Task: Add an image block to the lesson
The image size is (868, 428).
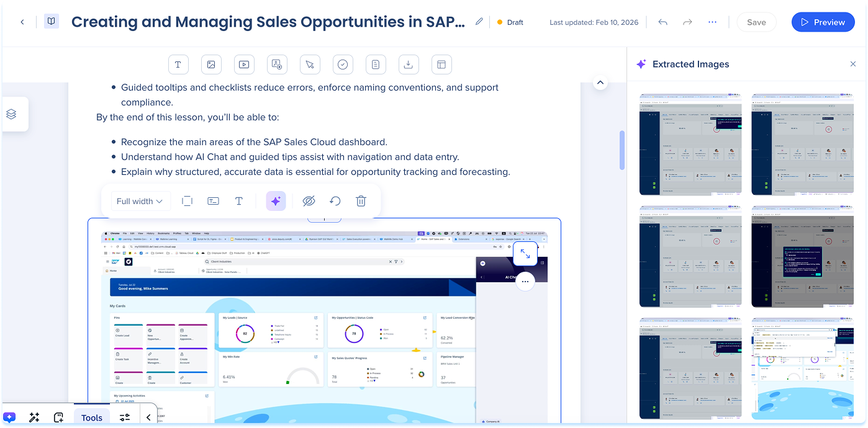Action: tap(211, 65)
